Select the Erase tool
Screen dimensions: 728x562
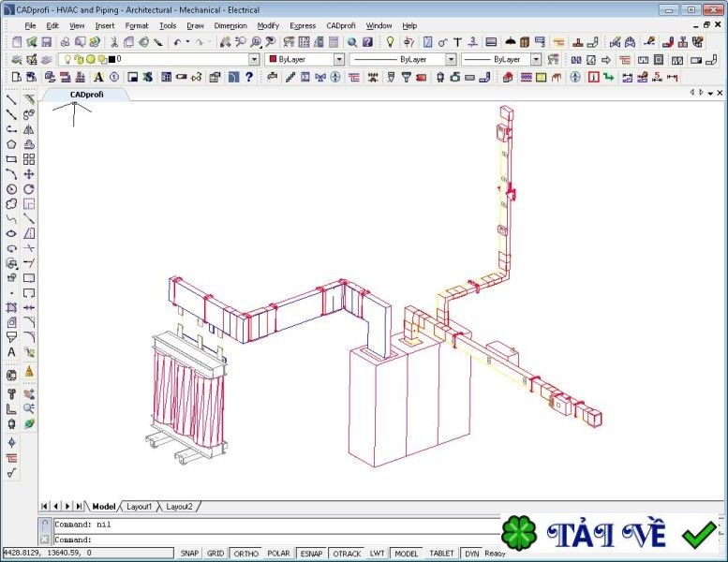29,100
